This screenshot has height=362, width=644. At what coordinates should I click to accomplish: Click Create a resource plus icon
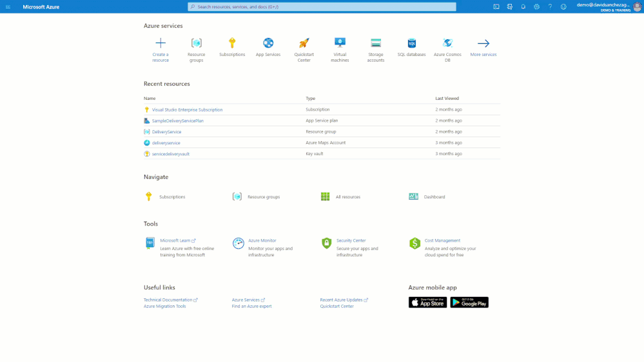click(x=161, y=43)
